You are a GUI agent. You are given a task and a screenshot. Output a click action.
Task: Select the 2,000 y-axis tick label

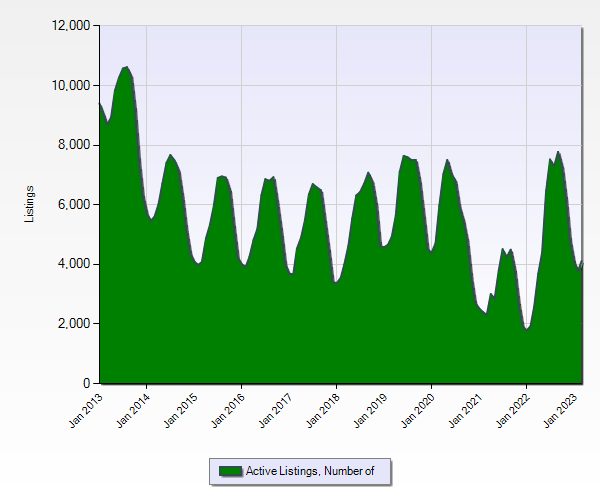click(73, 324)
